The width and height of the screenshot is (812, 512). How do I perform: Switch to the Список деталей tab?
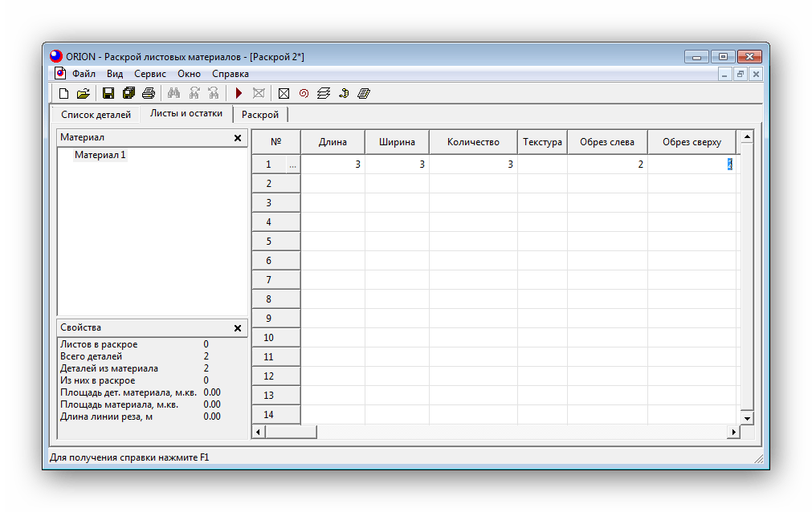tap(96, 115)
